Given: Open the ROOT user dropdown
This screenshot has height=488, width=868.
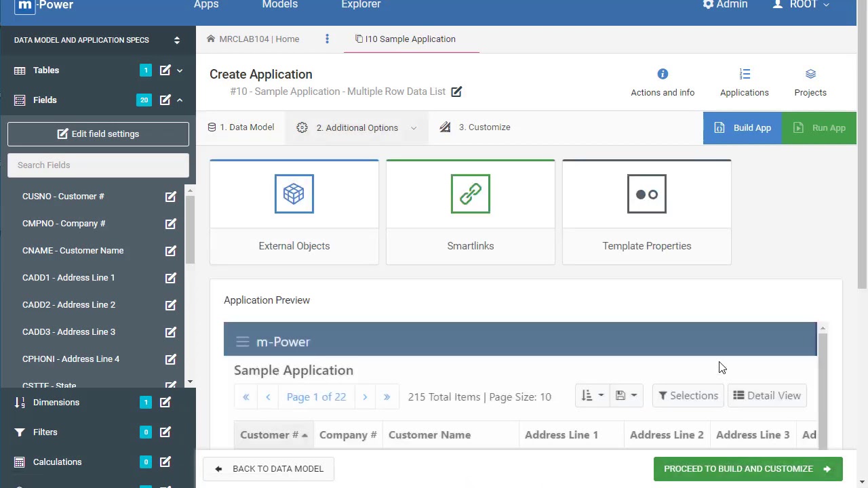Looking at the screenshot, I should tap(802, 5).
